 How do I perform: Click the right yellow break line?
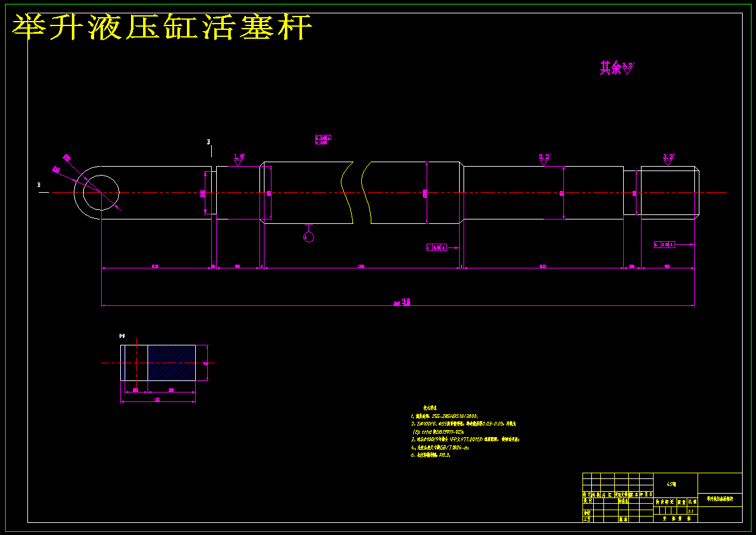coord(366,193)
